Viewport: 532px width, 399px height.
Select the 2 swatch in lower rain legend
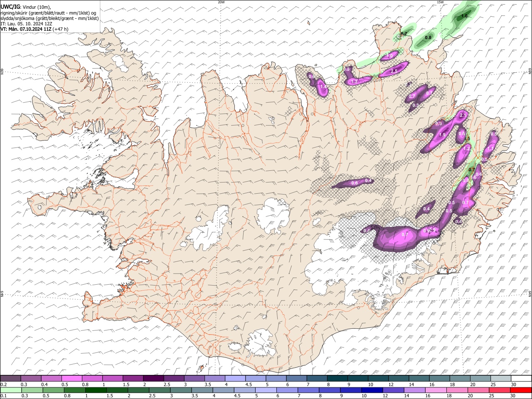click(138, 390)
